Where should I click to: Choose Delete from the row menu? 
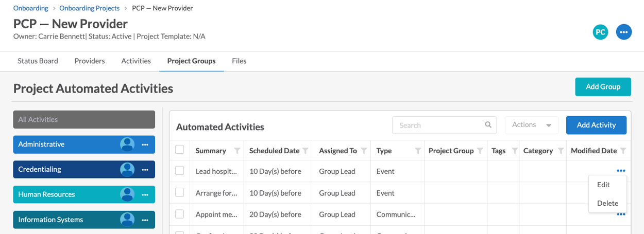click(608, 203)
